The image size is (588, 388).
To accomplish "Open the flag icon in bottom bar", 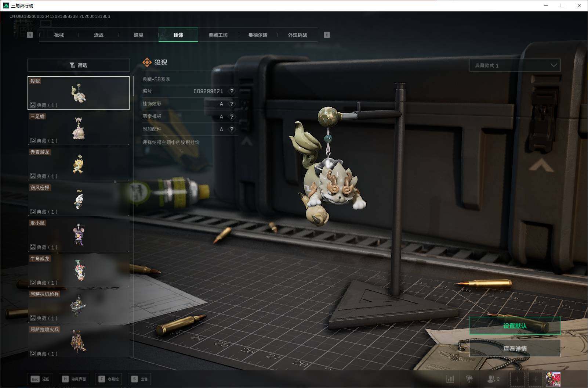I will pyautogui.click(x=469, y=379).
